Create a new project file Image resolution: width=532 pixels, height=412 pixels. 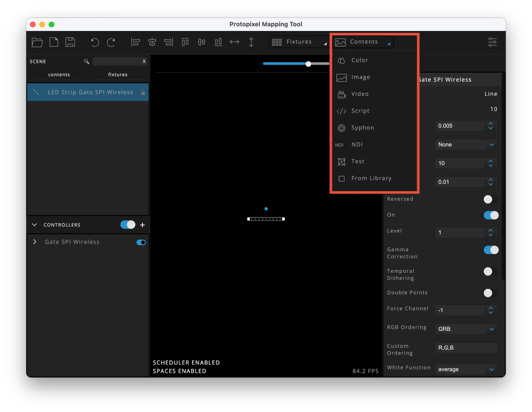pos(54,42)
